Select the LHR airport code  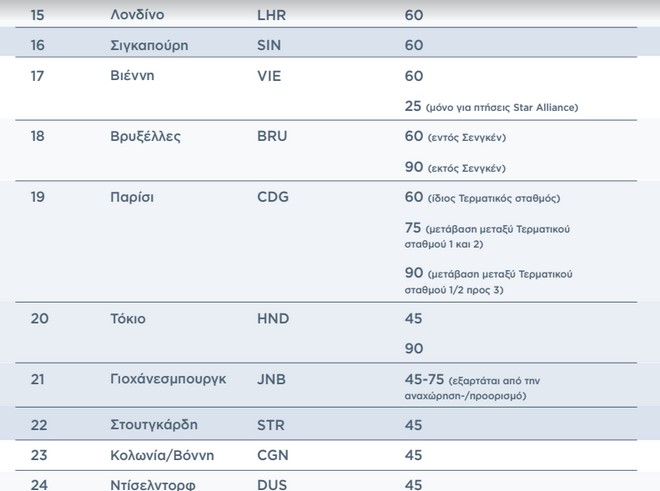click(273, 15)
